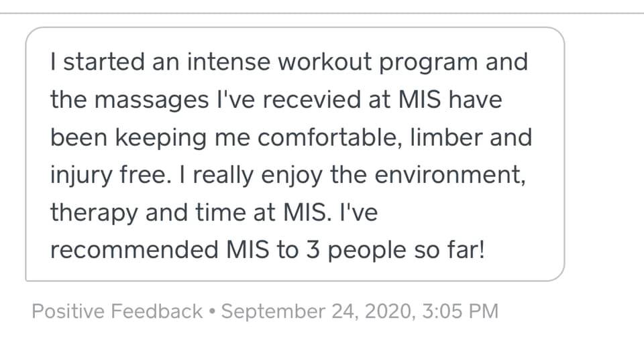Click the Positive Feedback label
This screenshot has width=644, height=347.
(117, 311)
